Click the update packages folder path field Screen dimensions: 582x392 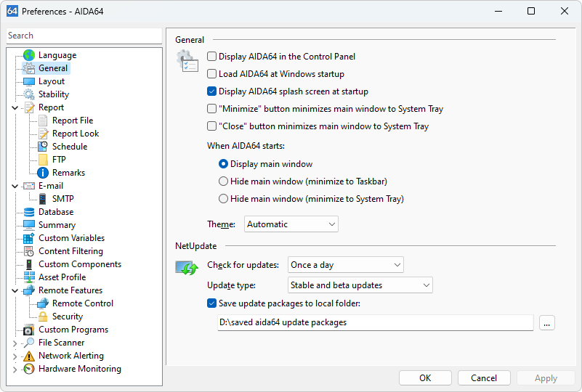click(375, 322)
